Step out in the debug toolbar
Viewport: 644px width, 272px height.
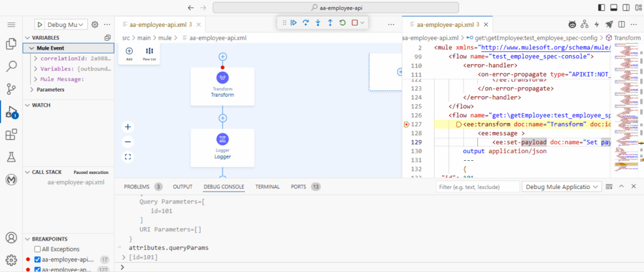(x=330, y=23)
